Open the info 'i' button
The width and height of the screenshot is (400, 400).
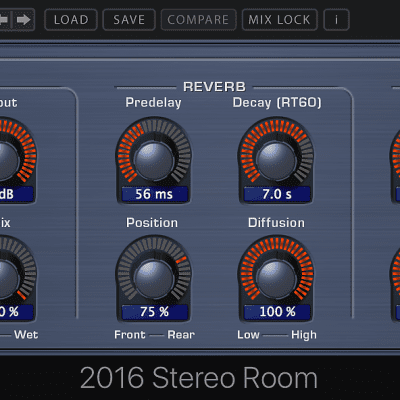coord(336,20)
